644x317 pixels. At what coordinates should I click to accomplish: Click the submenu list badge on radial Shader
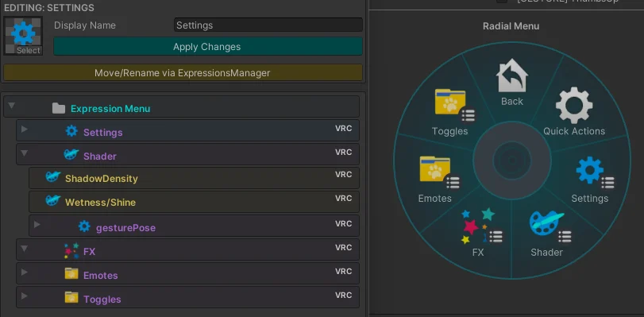coord(565,237)
